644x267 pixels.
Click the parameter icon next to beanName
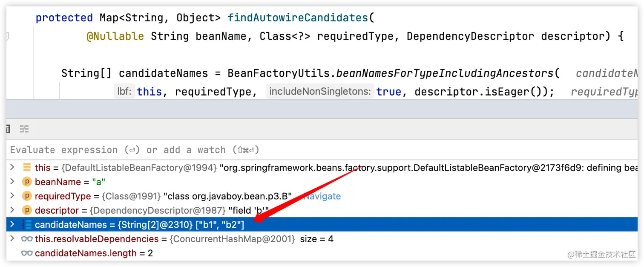point(27,182)
